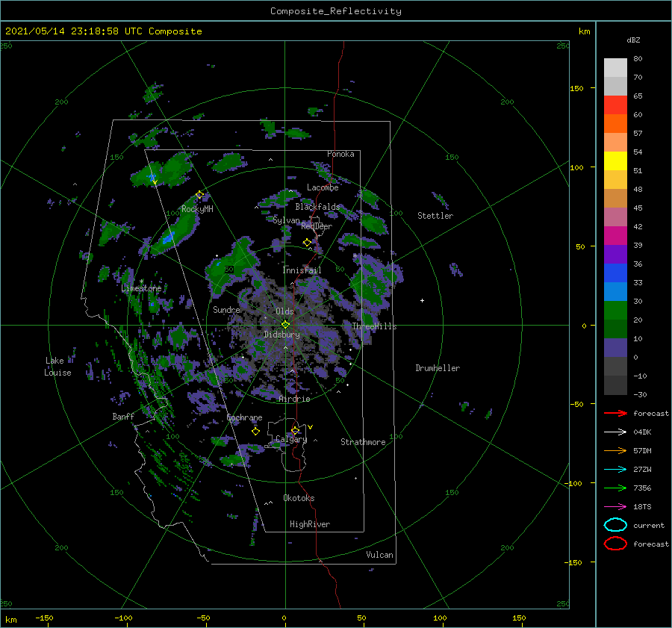Click the Limestone label

pos(141,288)
